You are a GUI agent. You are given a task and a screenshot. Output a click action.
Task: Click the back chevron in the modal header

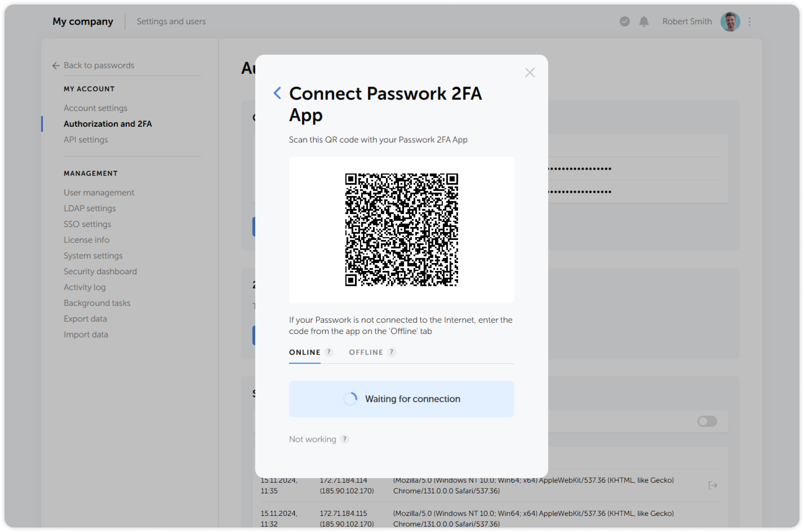(277, 93)
